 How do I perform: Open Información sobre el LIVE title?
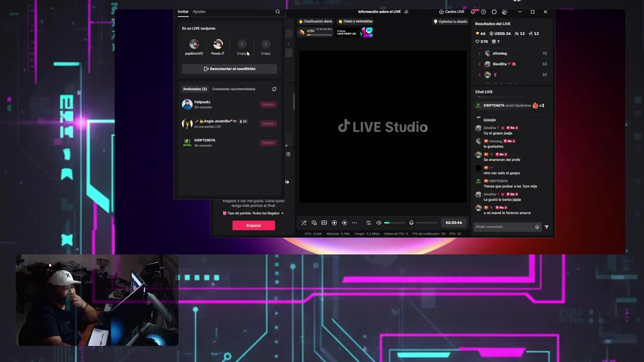point(380,12)
